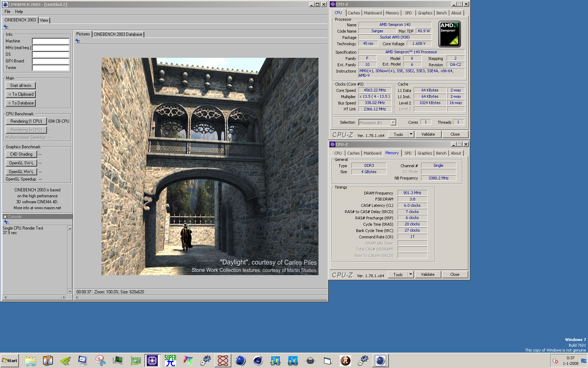Run the C4D Shading test
This screenshot has width=588, height=368.
point(21,154)
